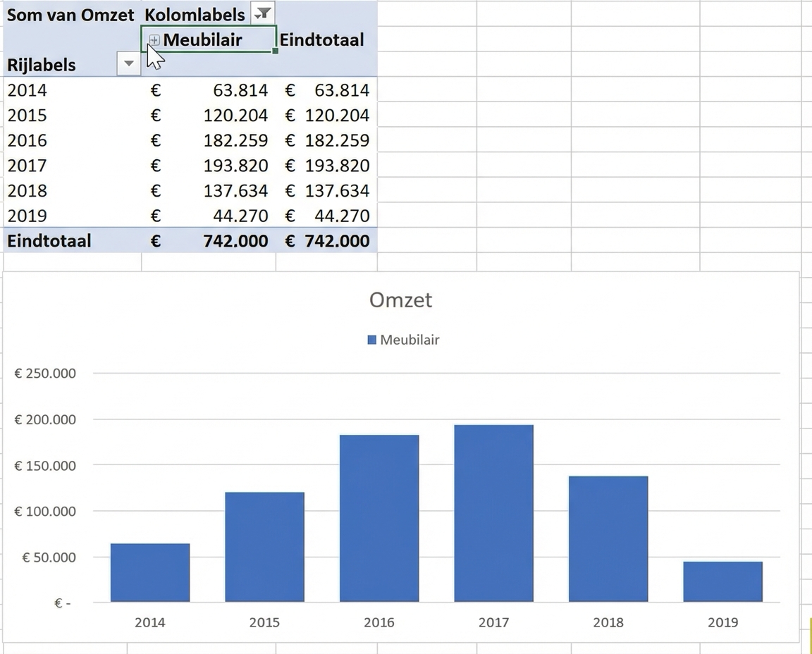Image resolution: width=812 pixels, height=654 pixels.
Task: Open the Rijlabels dropdown arrow
Action: point(128,64)
